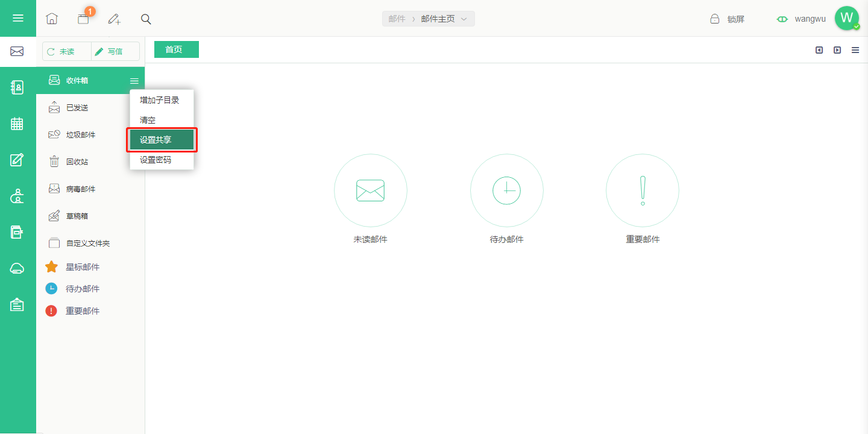Open the notes edit sidebar icon
Image resolution: width=868 pixels, height=434 pixels.
click(x=17, y=160)
